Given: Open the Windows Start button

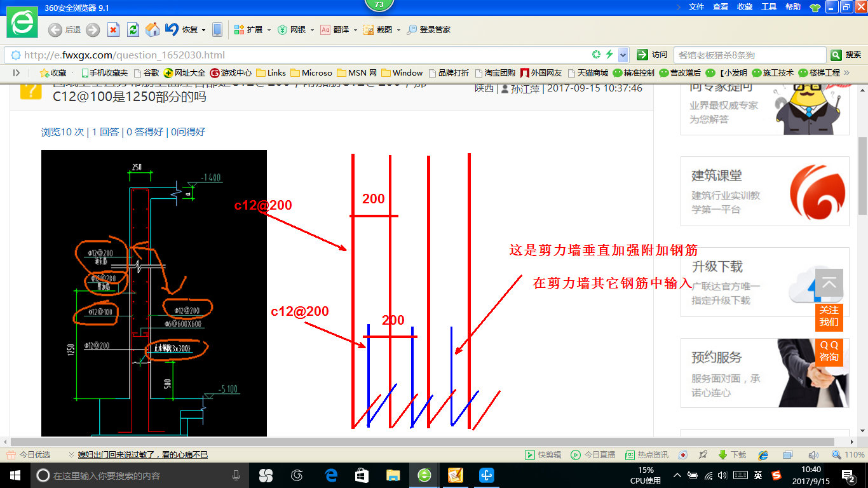Looking at the screenshot, I should pyautogui.click(x=14, y=475).
